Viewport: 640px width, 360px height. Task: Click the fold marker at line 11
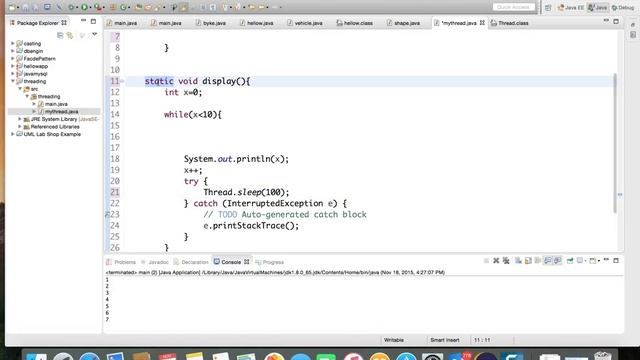(x=122, y=81)
